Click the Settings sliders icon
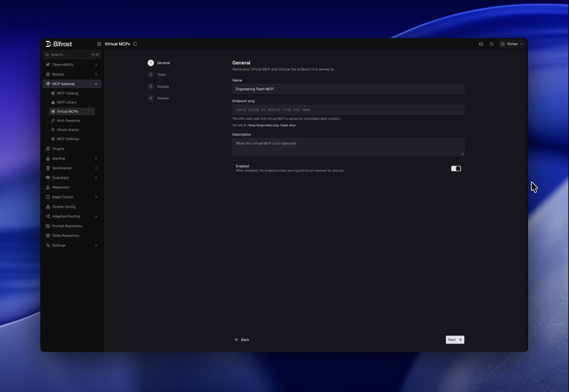 point(48,245)
